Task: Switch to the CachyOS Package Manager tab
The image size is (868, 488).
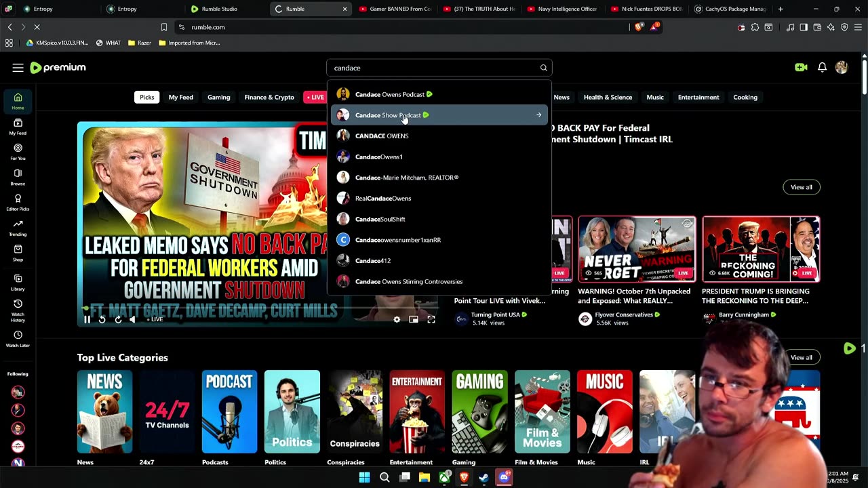Action: coord(732,9)
